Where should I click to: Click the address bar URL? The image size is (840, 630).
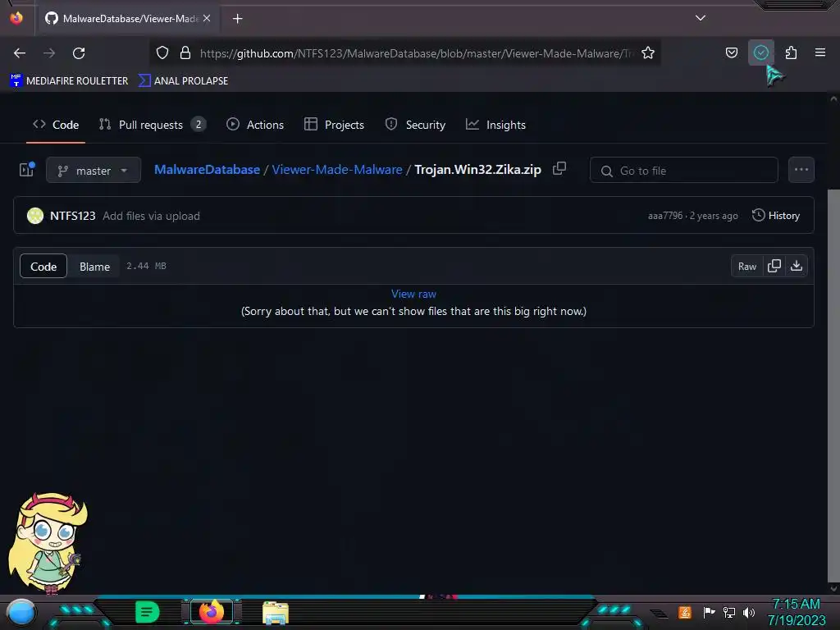coord(416,53)
